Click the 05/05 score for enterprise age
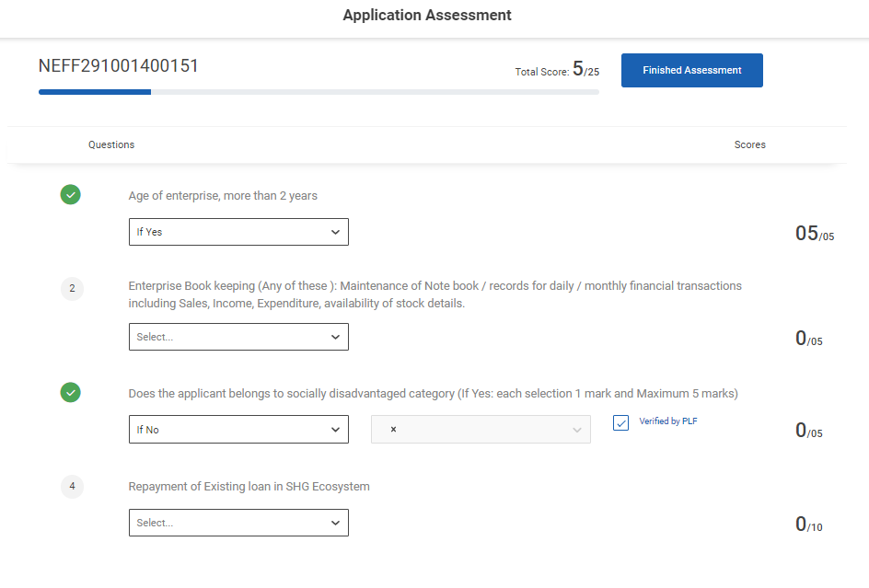 pos(814,234)
